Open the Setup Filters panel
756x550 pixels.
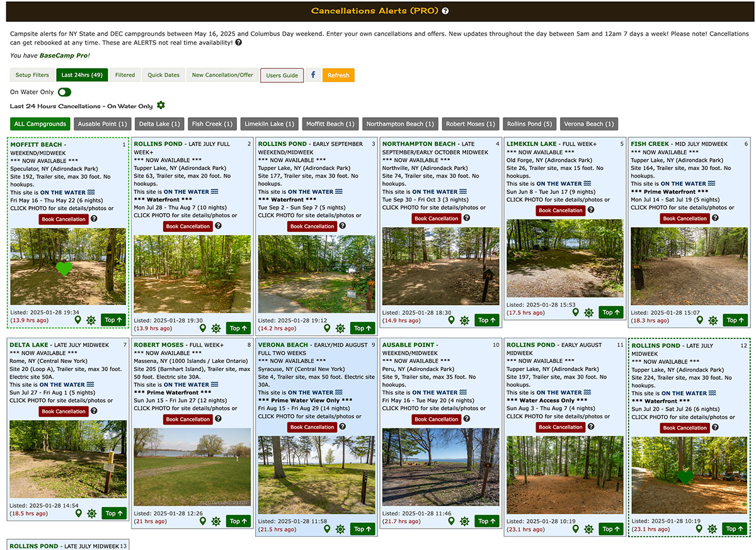[32, 75]
